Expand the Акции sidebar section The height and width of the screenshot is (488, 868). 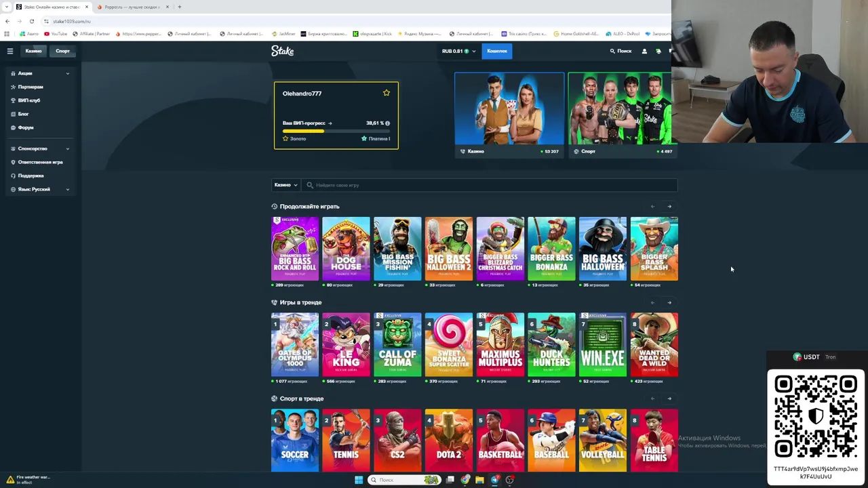[39, 73]
